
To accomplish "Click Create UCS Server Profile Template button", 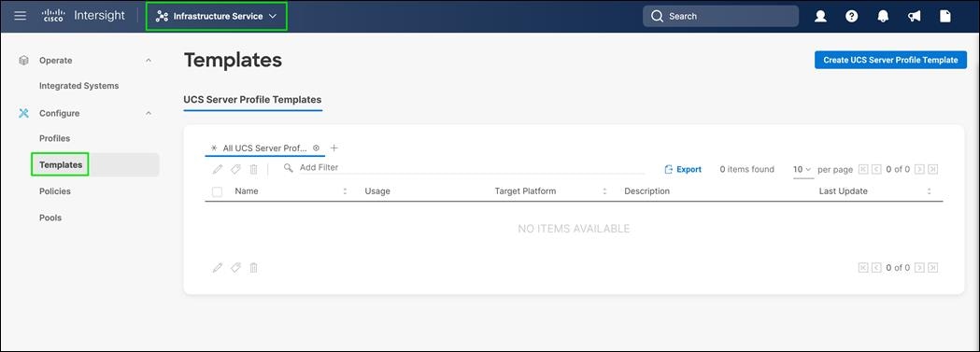I will (890, 60).
